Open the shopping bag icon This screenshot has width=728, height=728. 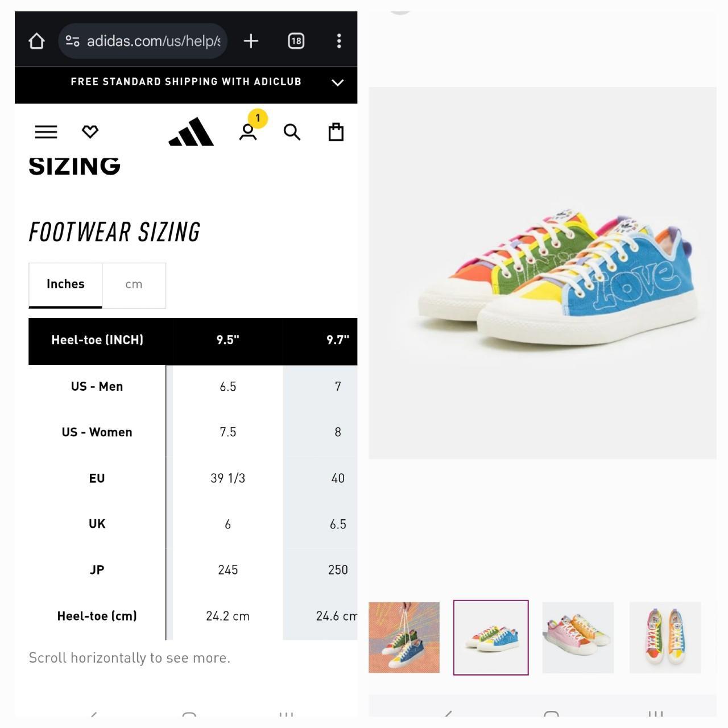pos(336,132)
